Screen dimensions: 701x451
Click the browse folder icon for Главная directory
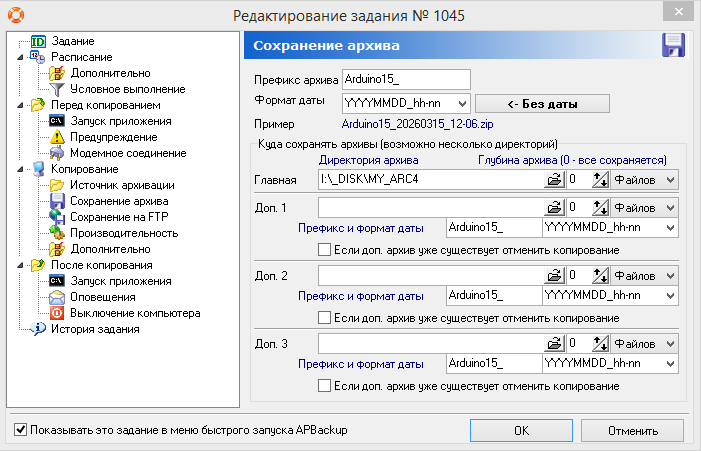(x=554, y=180)
